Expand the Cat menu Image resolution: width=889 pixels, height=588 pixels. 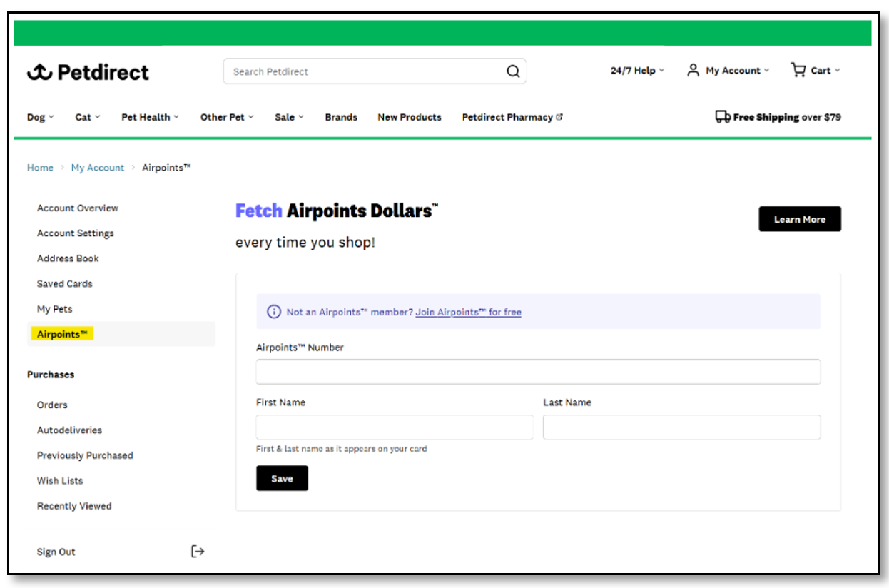coord(88,117)
